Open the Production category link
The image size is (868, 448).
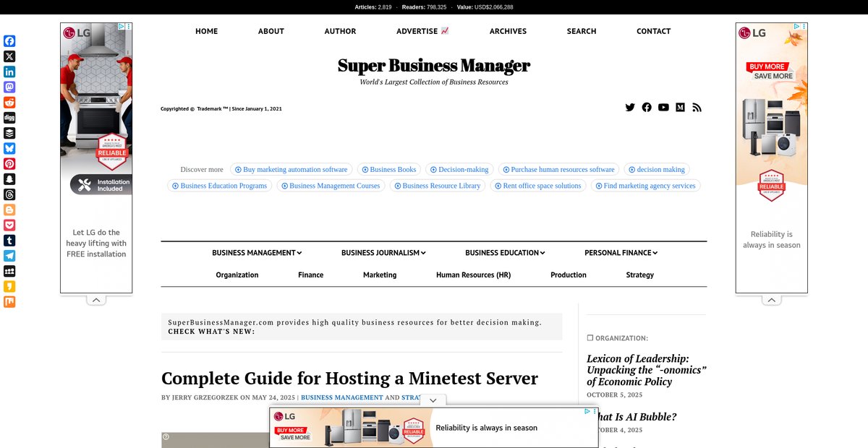(x=569, y=275)
